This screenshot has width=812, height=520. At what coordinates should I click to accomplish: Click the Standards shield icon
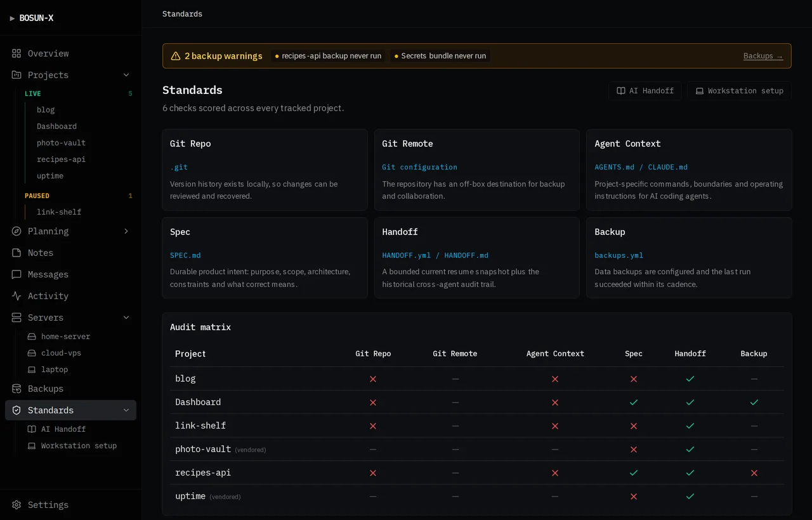point(16,410)
